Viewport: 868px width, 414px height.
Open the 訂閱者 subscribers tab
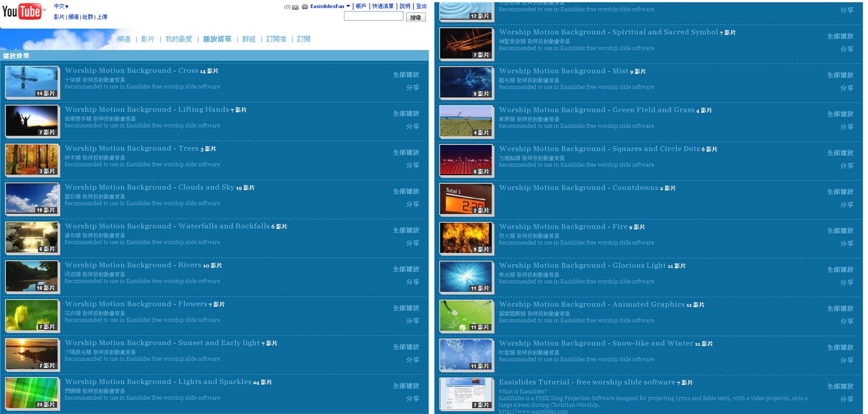coord(276,39)
